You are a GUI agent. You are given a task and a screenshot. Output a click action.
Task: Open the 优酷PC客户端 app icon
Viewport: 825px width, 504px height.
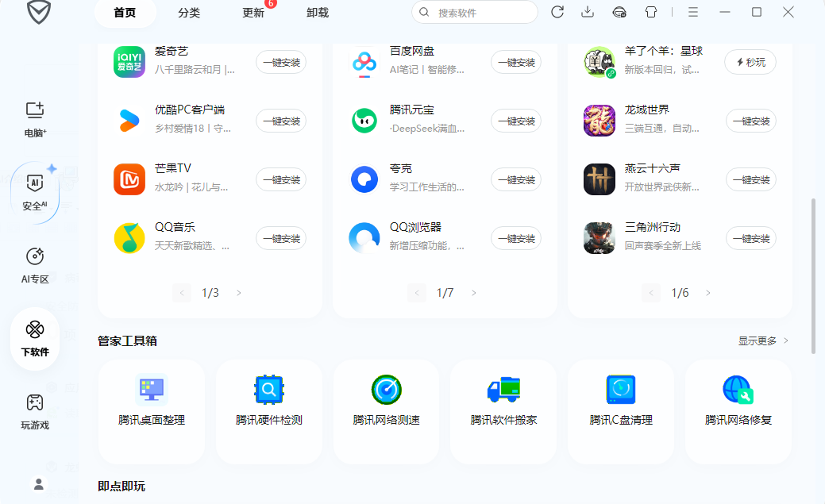tap(129, 121)
